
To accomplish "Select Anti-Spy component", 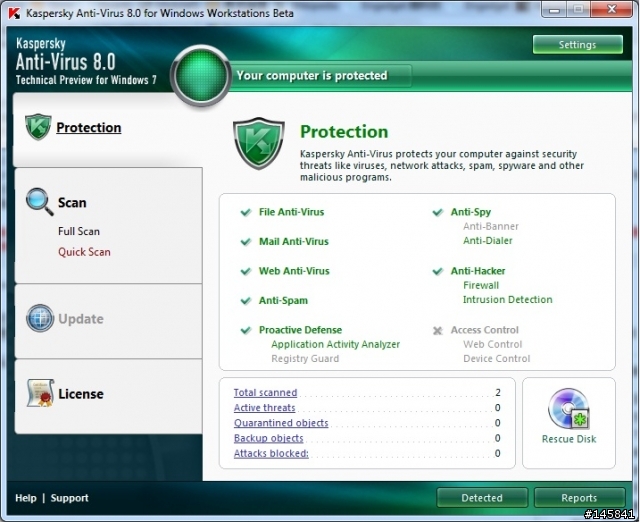I will pos(471,212).
